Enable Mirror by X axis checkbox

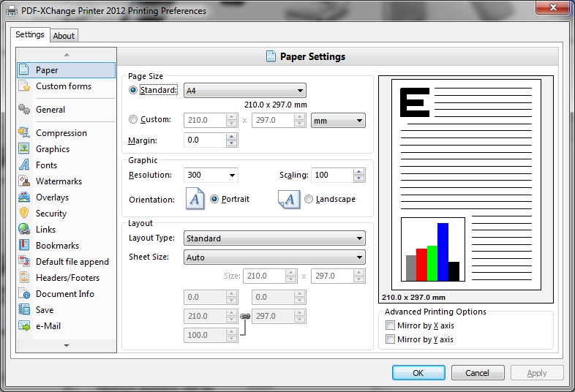click(391, 325)
